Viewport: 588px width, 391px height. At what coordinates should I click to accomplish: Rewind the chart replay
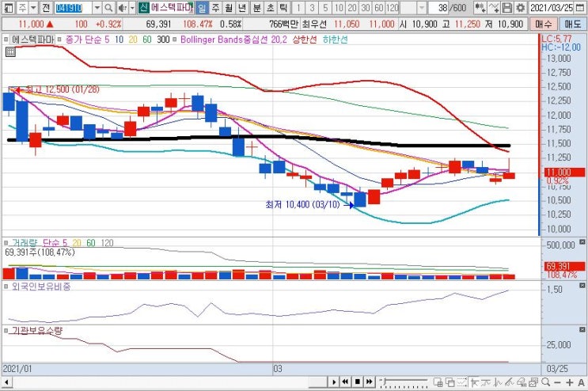tap(345, 382)
